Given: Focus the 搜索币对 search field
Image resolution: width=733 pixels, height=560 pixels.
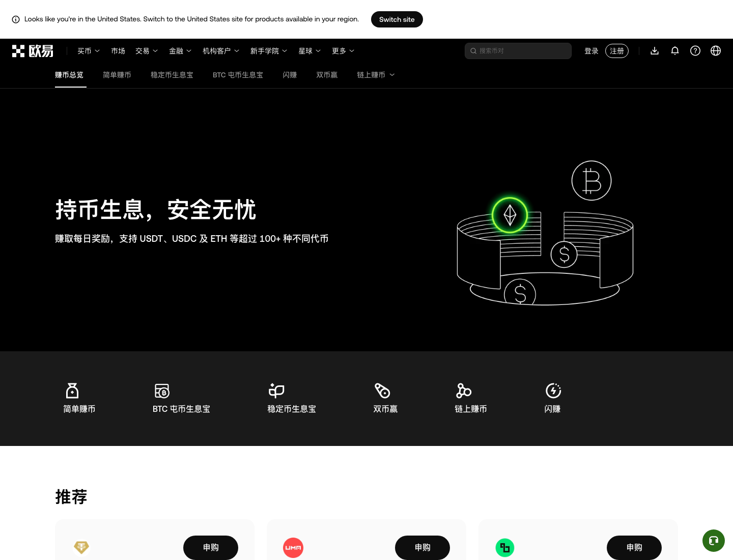Looking at the screenshot, I should click(x=518, y=51).
